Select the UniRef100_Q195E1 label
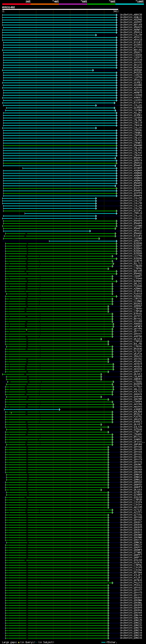Viewport: 146px width, 644px height. point(131,83)
